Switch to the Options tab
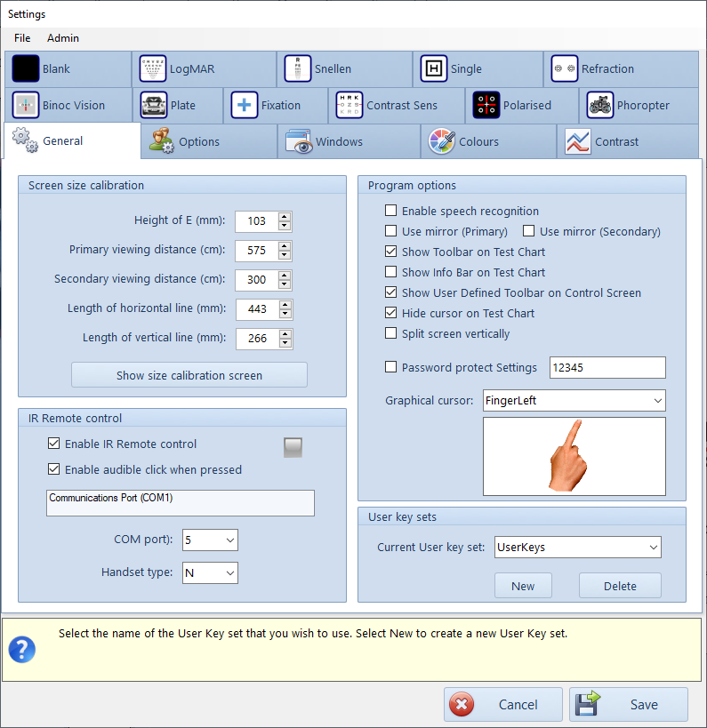Screen dimensions: 707x728 (198, 142)
